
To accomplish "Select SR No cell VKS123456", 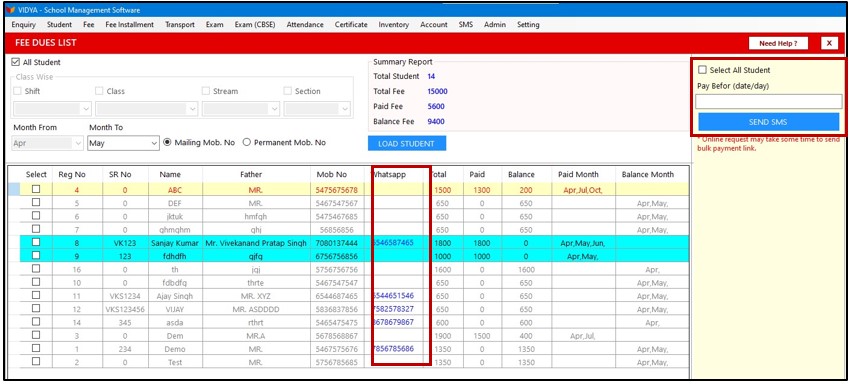I will [125, 309].
